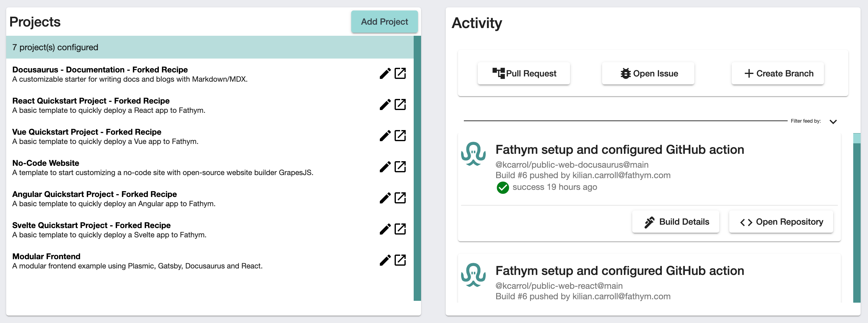Viewport: 868px width, 323px height.
Task: Create Branch button in Activity
Action: (778, 73)
